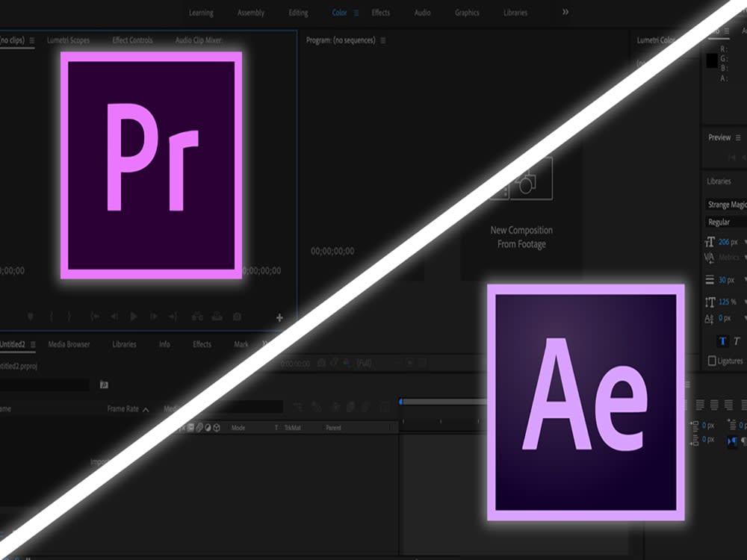Image resolution: width=747 pixels, height=560 pixels.
Task: Click the Overwrite edit icon
Action: (217, 316)
